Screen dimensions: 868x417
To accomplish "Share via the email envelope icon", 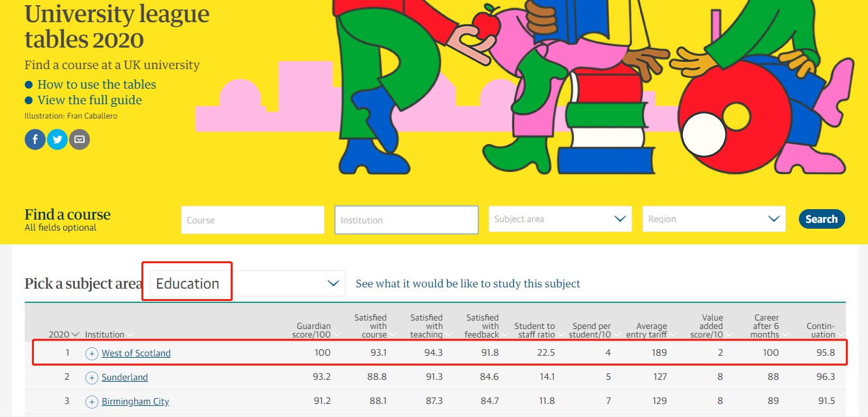I will click(x=80, y=139).
